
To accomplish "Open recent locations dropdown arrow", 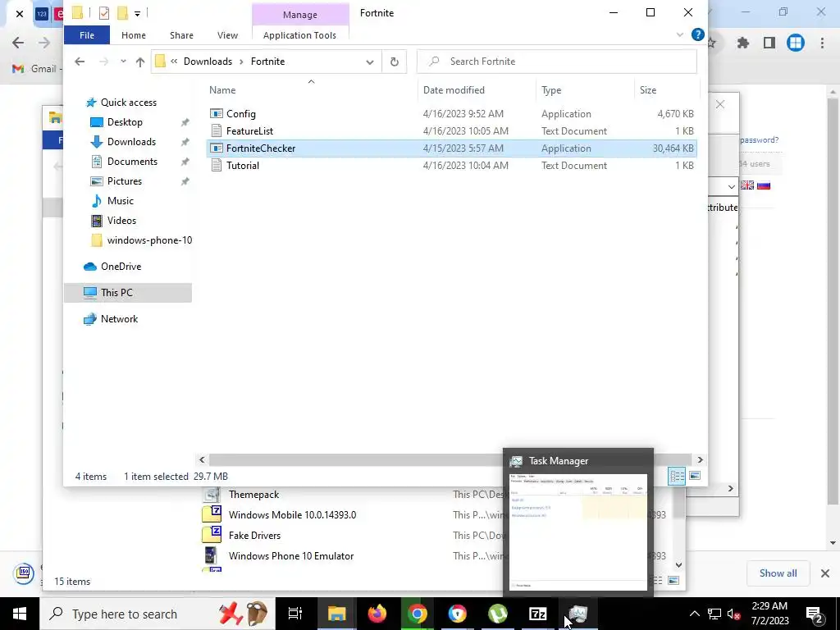I will pos(123,62).
